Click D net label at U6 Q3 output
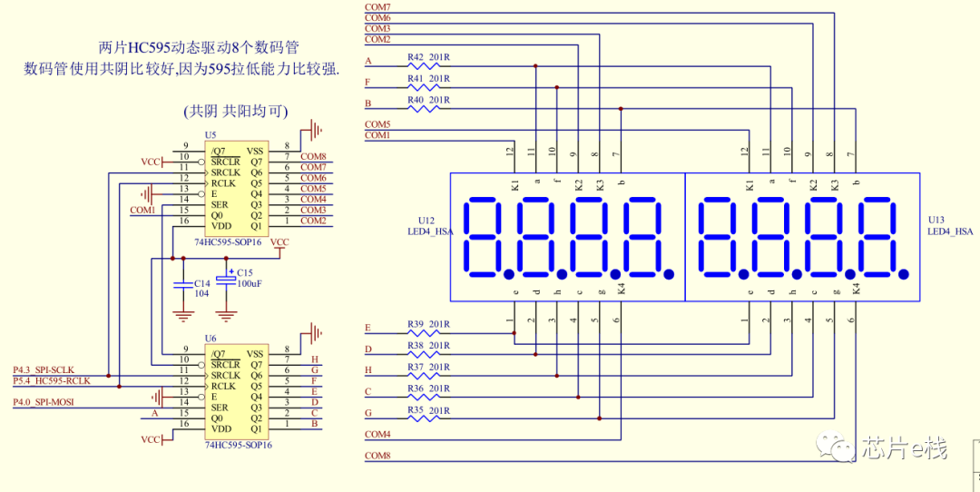This screenshot has height=492, width=980. pos(315,402)
